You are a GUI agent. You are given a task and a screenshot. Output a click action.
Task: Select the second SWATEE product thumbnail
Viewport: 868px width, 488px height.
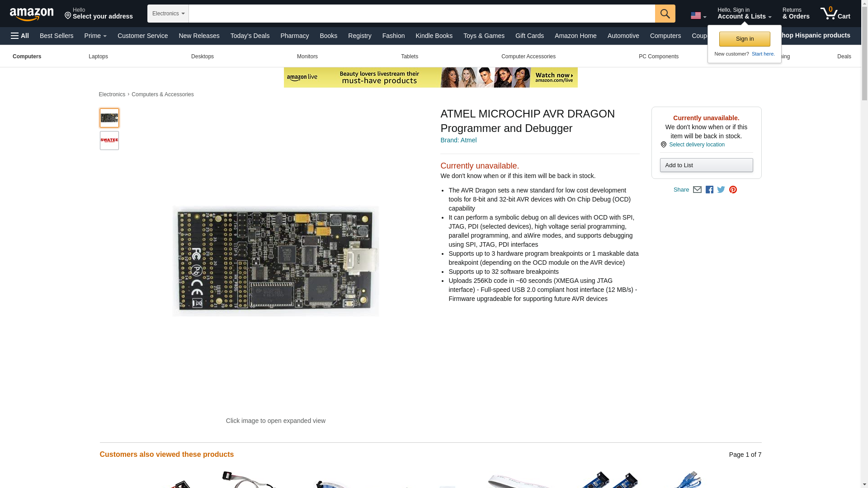[x=109, y=141]
